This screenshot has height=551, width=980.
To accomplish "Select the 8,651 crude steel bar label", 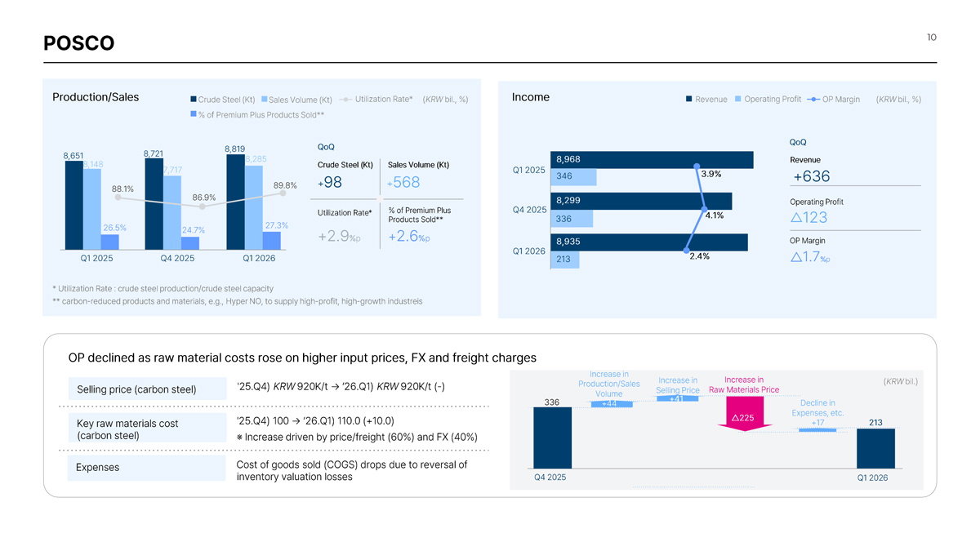I will tap(73, 155).
